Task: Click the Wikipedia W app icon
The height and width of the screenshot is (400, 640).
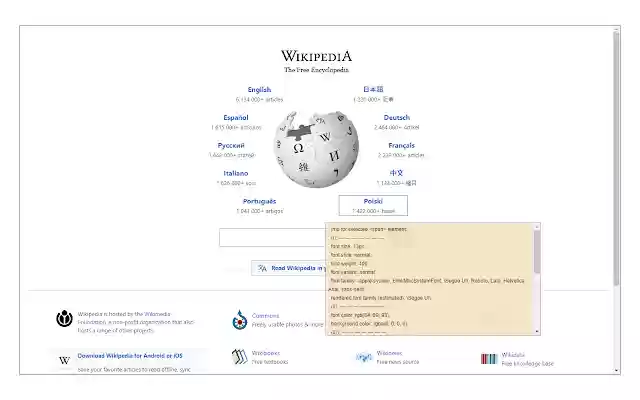Action: point(64,360)
